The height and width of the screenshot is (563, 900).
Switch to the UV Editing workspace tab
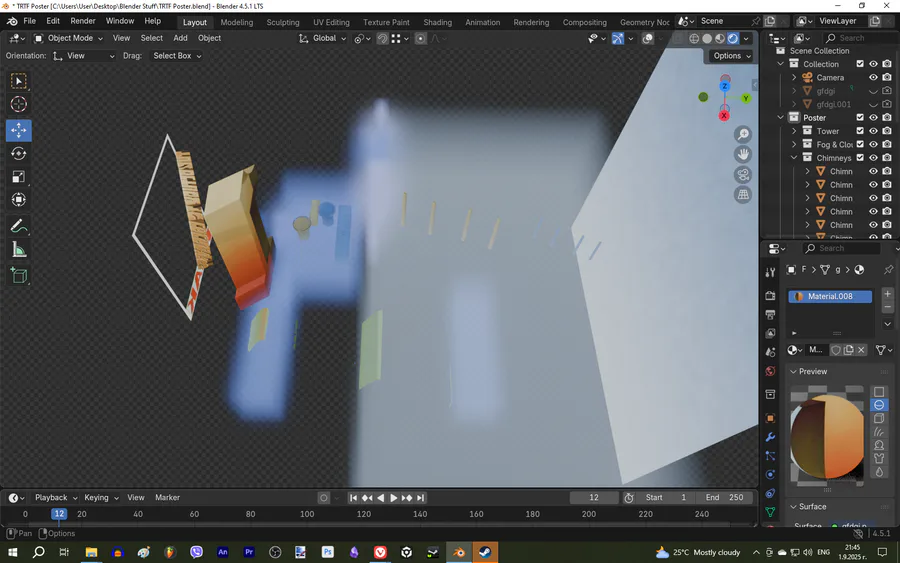331,22
